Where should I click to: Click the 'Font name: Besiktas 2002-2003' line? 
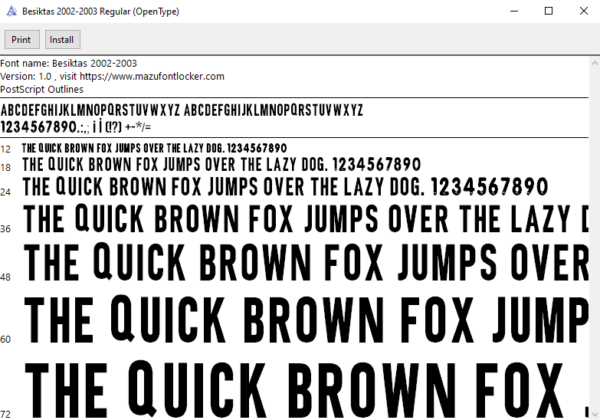(68, 63)
